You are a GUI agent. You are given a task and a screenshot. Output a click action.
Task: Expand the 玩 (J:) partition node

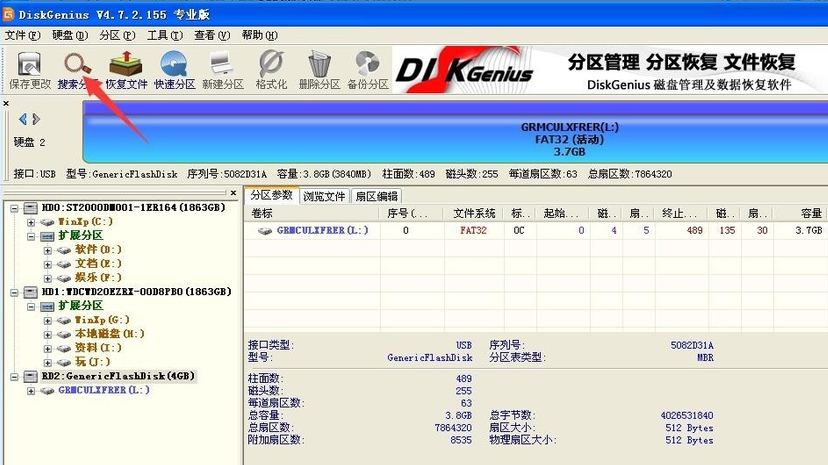click(x=48, y=362)
